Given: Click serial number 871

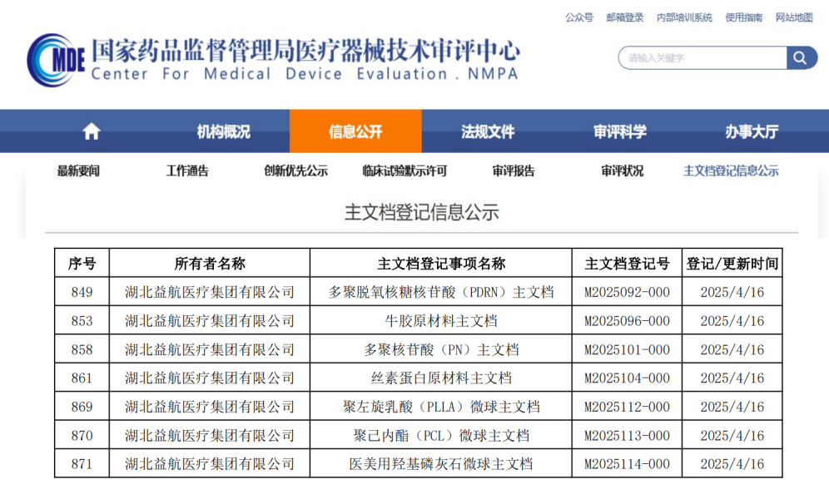Looking at the screenshot, I should tap(82, 464).
